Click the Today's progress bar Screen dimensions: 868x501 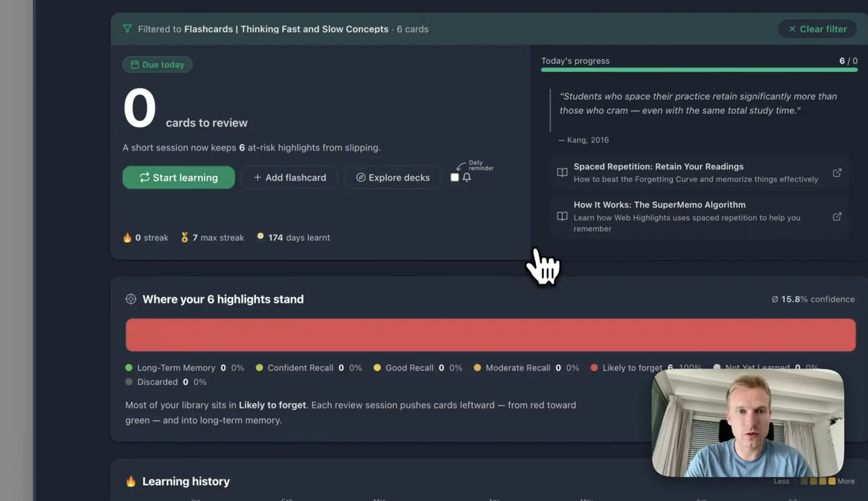pos(699,70)
